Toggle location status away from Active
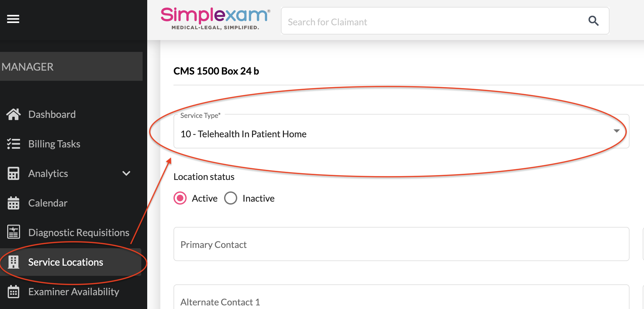Image resolution: width=644 pixels, height=309 pixels. (x=231, y=198)
